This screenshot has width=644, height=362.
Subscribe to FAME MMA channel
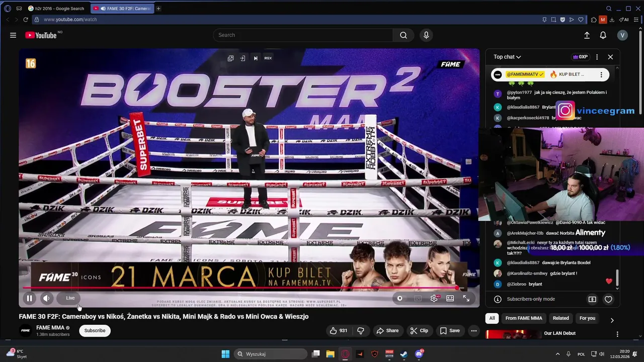tap(95, 330)
